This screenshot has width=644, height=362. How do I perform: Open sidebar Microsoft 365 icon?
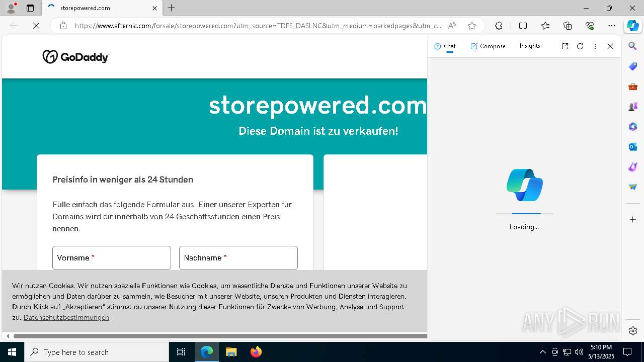click(x=633, y=127)
